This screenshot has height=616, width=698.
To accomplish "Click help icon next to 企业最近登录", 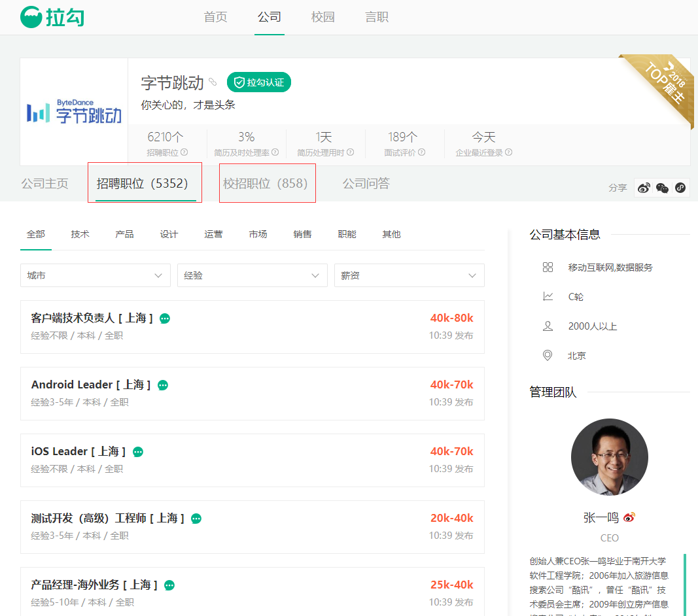I will coord(509,152).
